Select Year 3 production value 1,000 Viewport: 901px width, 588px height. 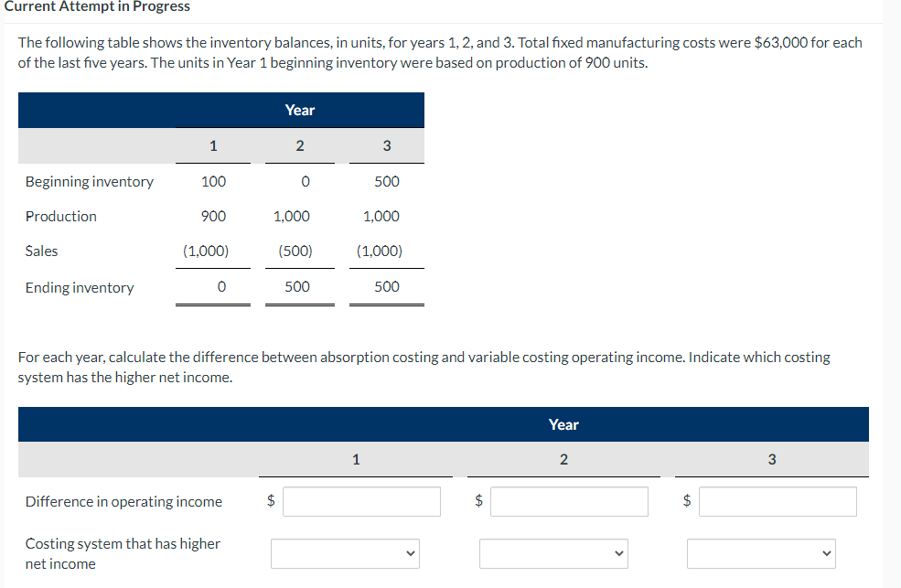click(x=381, y=217)
